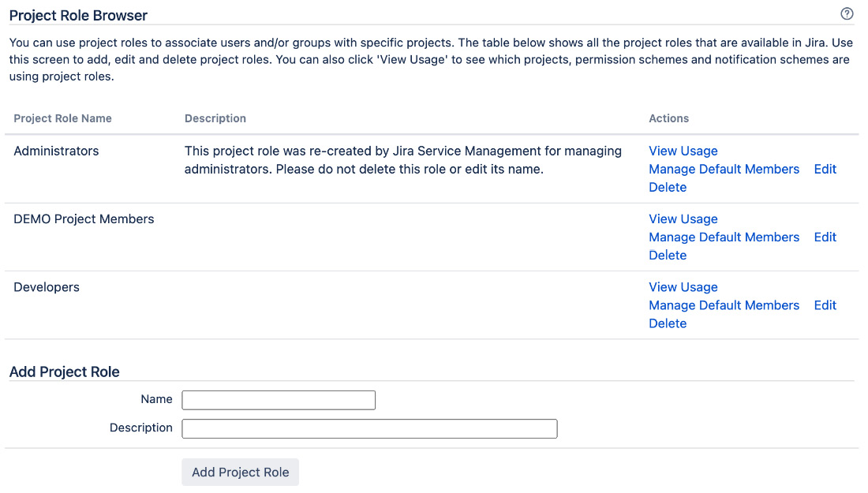Delete the Developers project role
Screen dimensions: 868x493
coord(668,323)
